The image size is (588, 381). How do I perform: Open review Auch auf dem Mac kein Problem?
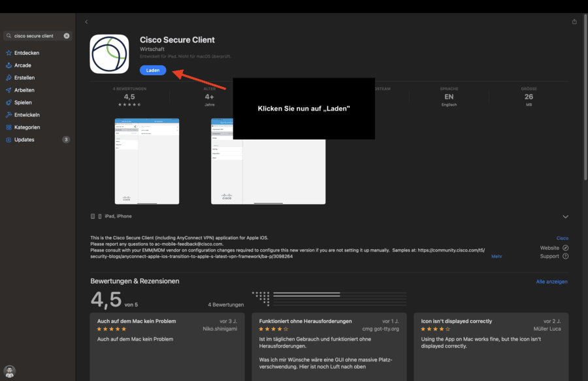167,347
